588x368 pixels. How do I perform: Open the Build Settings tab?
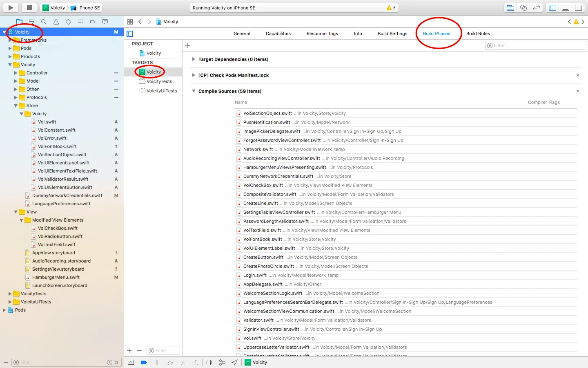point(392,34)
